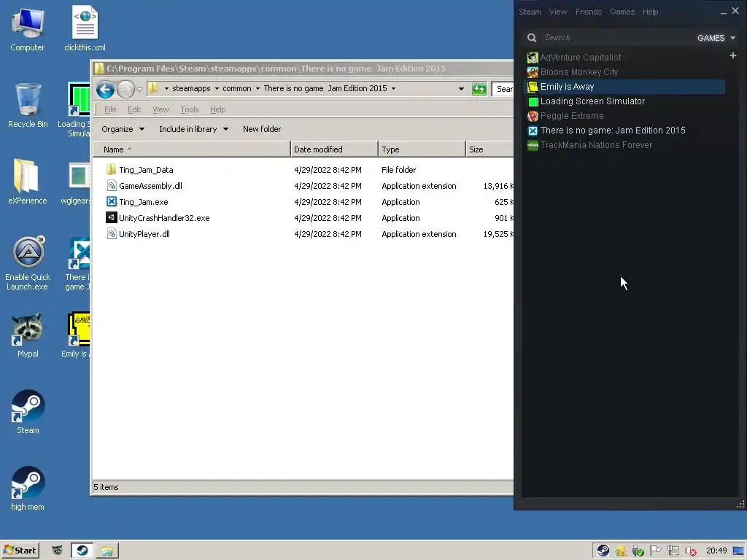Click the taskbar clock showing 20:49
Image resolution: width=747 pixels, height=560 pixels.
click(716, 551)
